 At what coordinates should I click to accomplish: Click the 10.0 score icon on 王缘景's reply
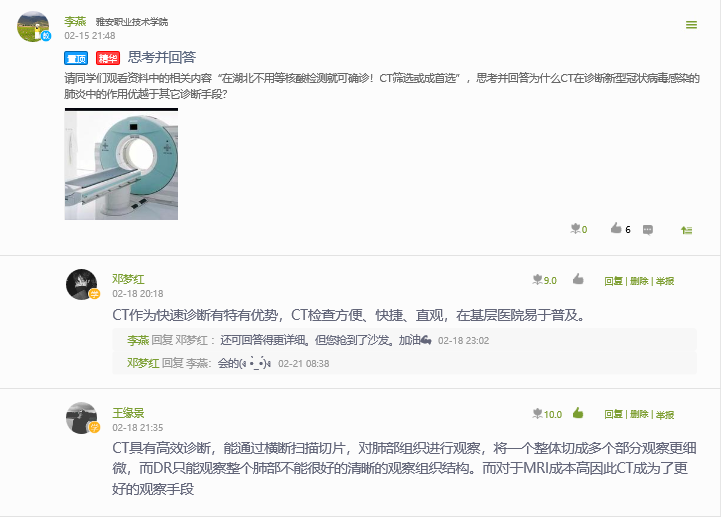point(537,413)
